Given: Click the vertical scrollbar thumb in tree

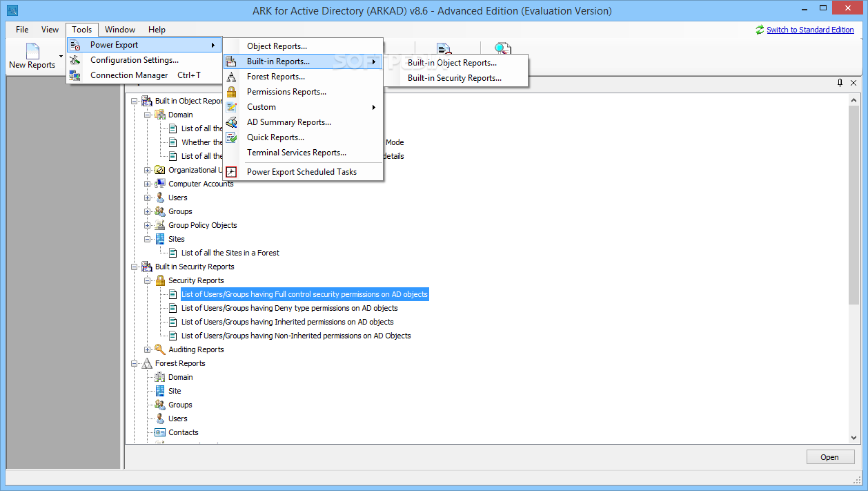Looking at the screenshot, I should (854, 206).
